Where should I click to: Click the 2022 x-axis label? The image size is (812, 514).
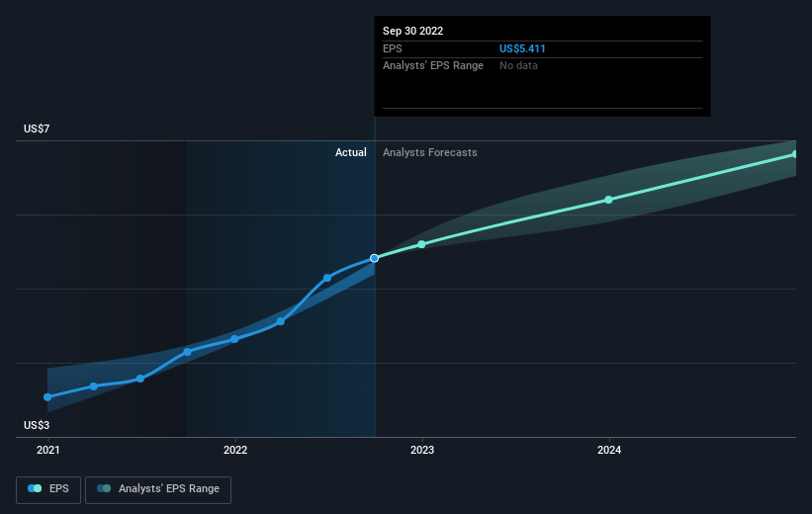pyautogui.click(x=235, y=450)
